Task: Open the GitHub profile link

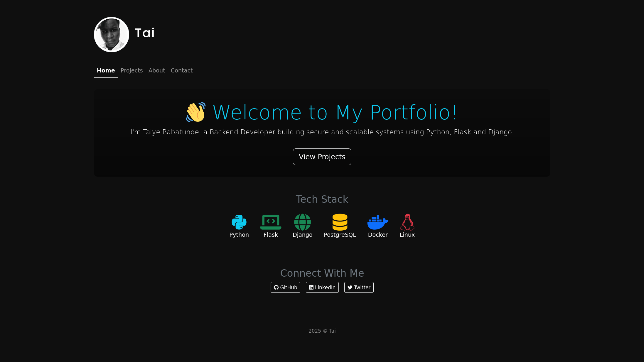Action: pyautogui.click(x=285, y=287)
